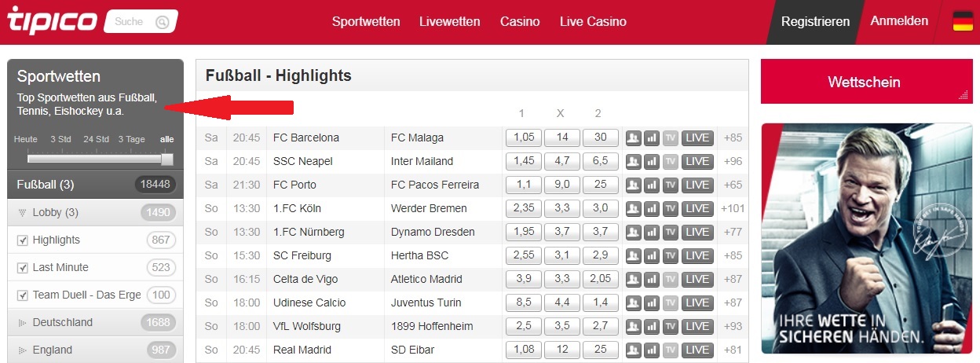
Task: Toggle the Last Minute checkbox
Action: [x=22, y=268]
